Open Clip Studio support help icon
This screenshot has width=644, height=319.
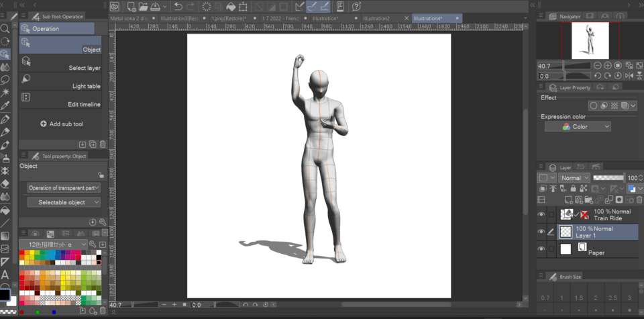click(x=356, y=6)
